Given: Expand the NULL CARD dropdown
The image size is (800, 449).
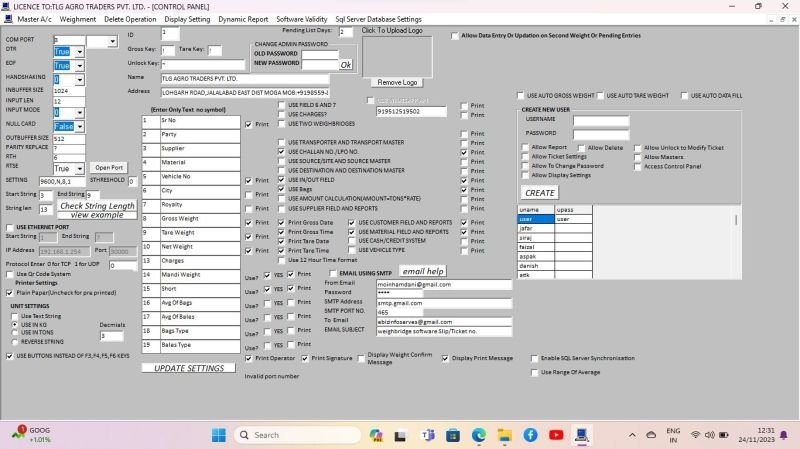Looking at the screenshot, I should 80,127.
